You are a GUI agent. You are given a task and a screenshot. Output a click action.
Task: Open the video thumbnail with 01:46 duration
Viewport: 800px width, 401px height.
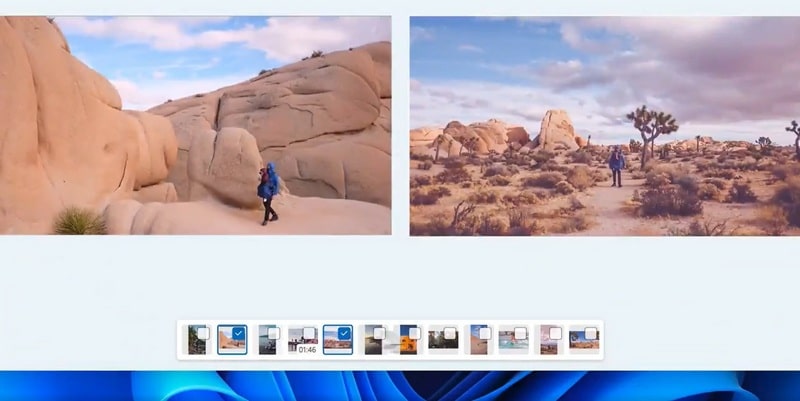[301, 341]
